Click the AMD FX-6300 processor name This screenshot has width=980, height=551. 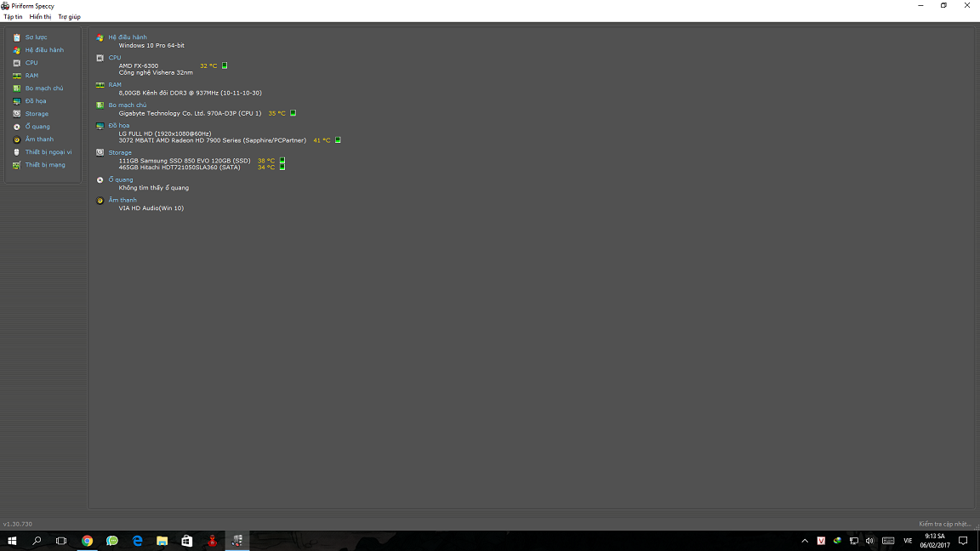pos(139,65)
